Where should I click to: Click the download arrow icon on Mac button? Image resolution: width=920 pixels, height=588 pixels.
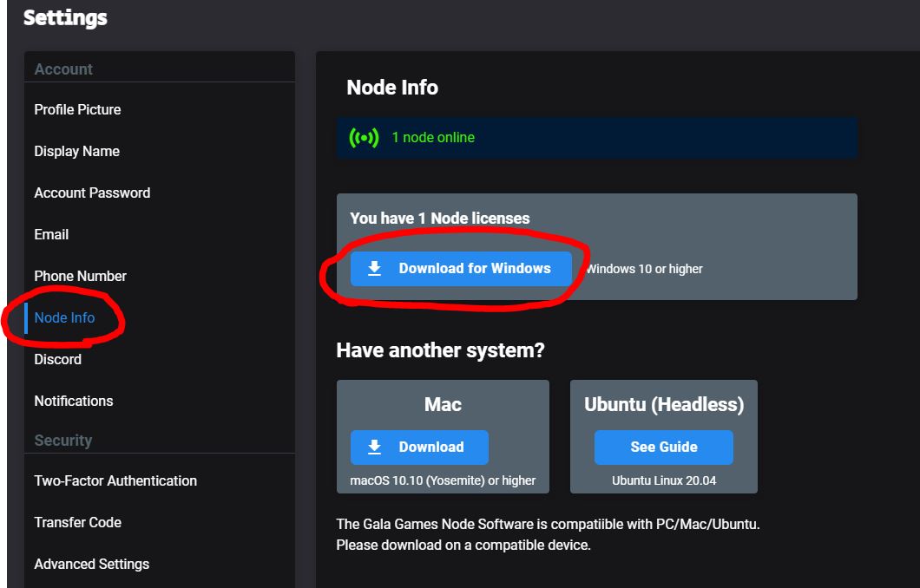point(374,448)
